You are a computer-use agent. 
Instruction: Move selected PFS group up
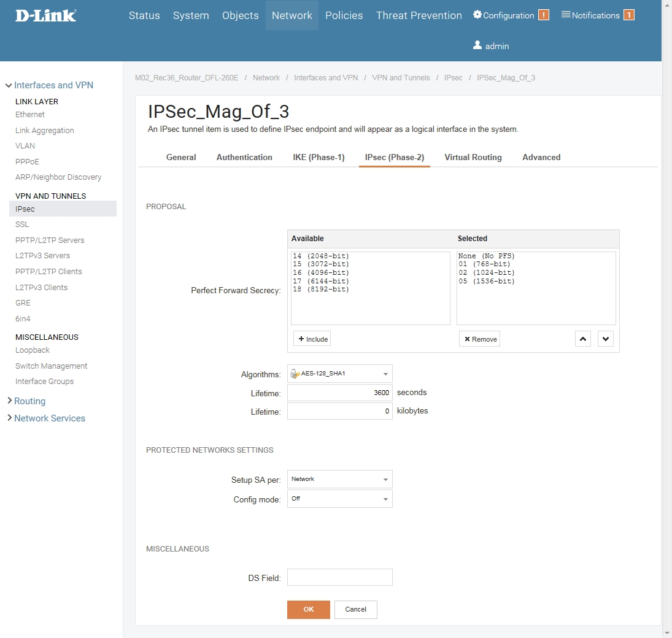(x=583, y=339)
